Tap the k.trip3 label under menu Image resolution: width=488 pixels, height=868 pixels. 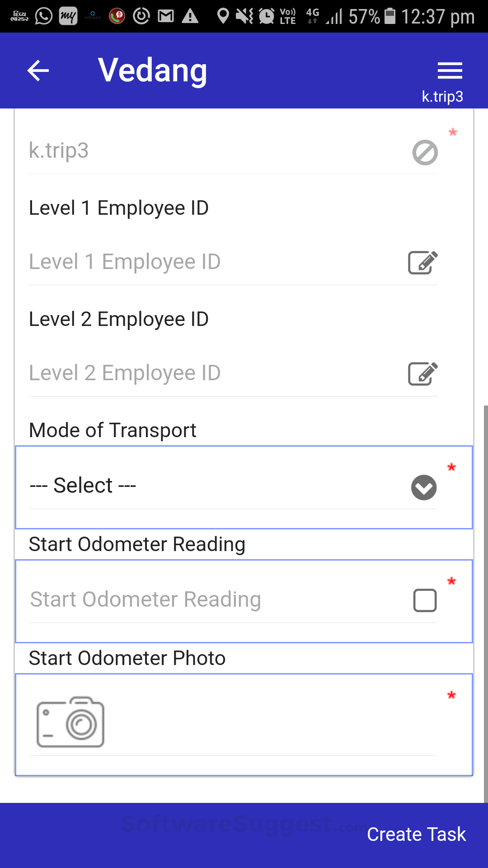point(442,97)
